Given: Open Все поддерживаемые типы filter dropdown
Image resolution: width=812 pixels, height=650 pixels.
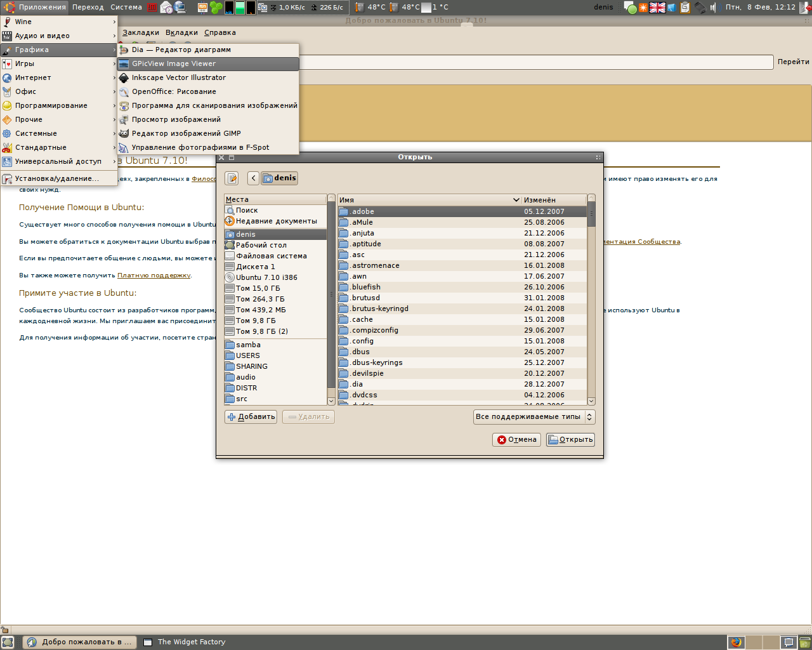Looking at the screenshot, I should [534, 416].
